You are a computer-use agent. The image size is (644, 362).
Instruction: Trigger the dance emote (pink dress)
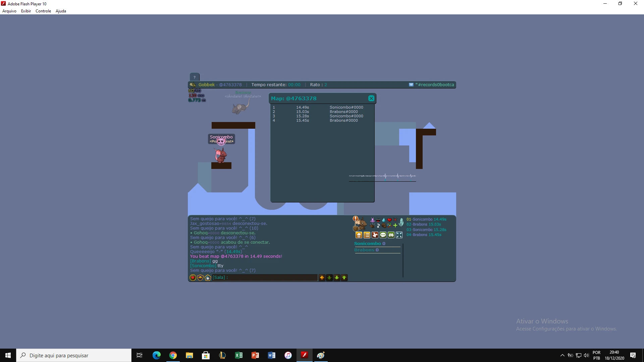[373, 220]
